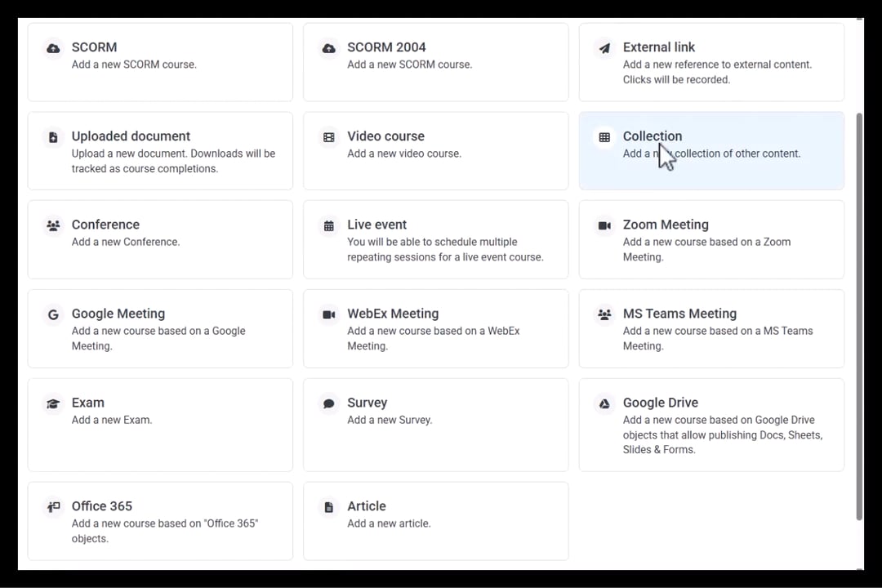Viewport: 882px width, 588px height.
Task: Click the vertical scrollbar thumb
Action: [x=859, y=317]
